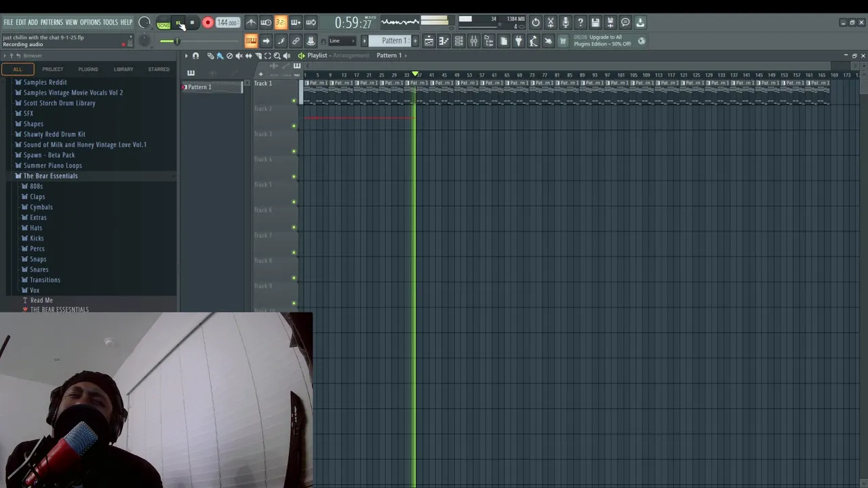868x488 pixels.
Task: Enable wait for input to start
Action: click(x=266, y=22)
